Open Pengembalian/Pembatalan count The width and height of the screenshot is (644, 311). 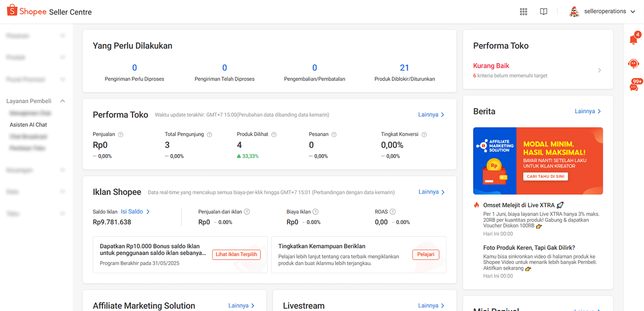[315, 68]
